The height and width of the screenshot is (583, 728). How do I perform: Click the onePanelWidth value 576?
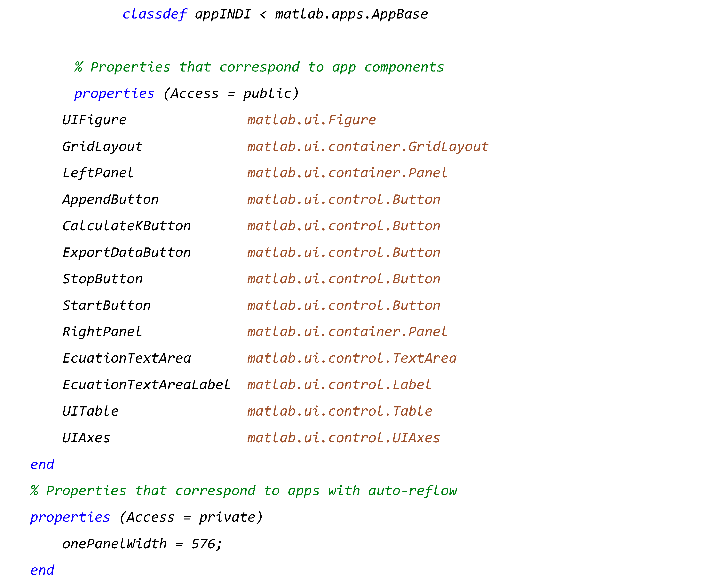[203, 544]
